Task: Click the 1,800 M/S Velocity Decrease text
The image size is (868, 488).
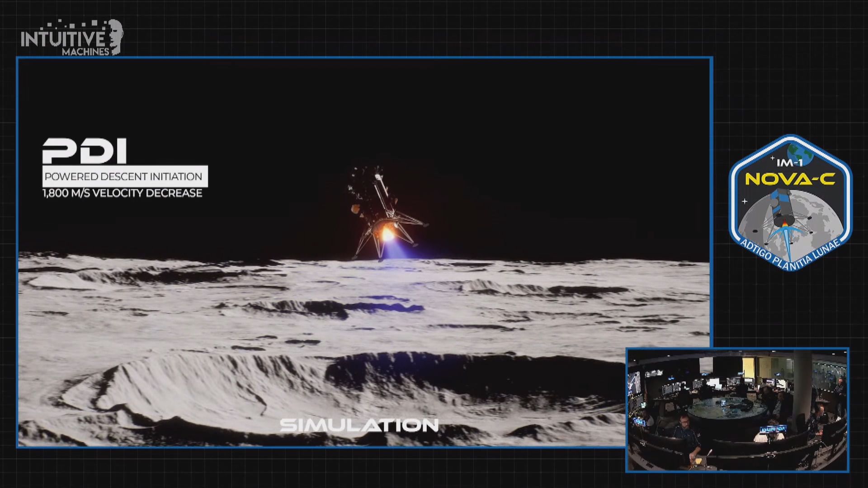Action: pyautogui.click(x=122, y=193)
